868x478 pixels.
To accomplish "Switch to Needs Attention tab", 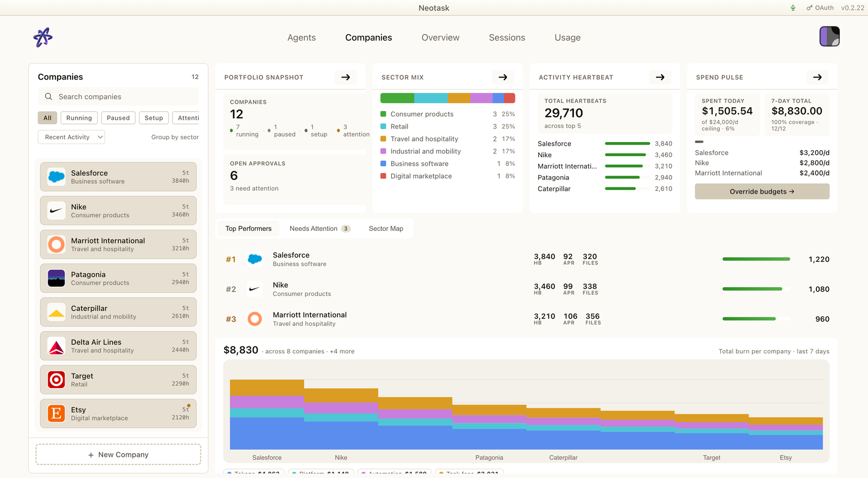I will pos(320,229).
